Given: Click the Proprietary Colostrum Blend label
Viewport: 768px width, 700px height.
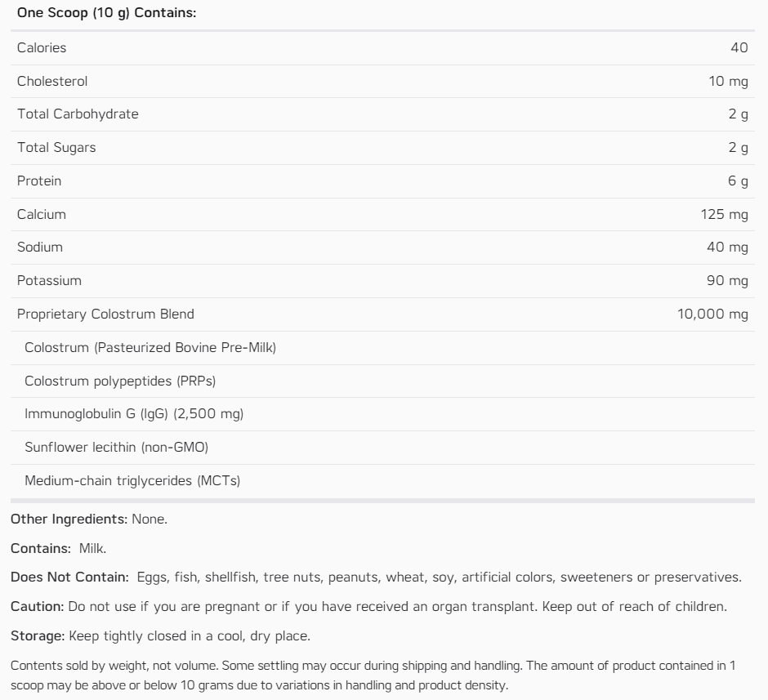Looking at the screenshot, I should coord(105,314).
